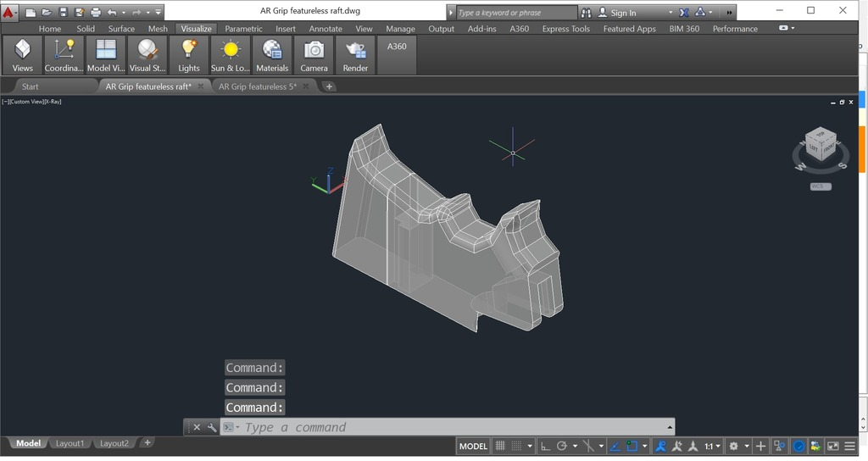Add a new layout with plus button
The height and width of the screenshot is (461, 868).
[x=147, y=443]
